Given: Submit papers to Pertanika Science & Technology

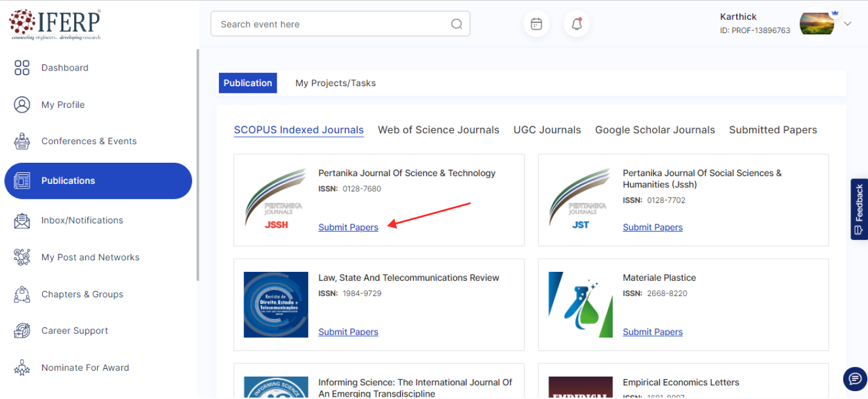Looking at the screenshot, I should coord(348,227).
